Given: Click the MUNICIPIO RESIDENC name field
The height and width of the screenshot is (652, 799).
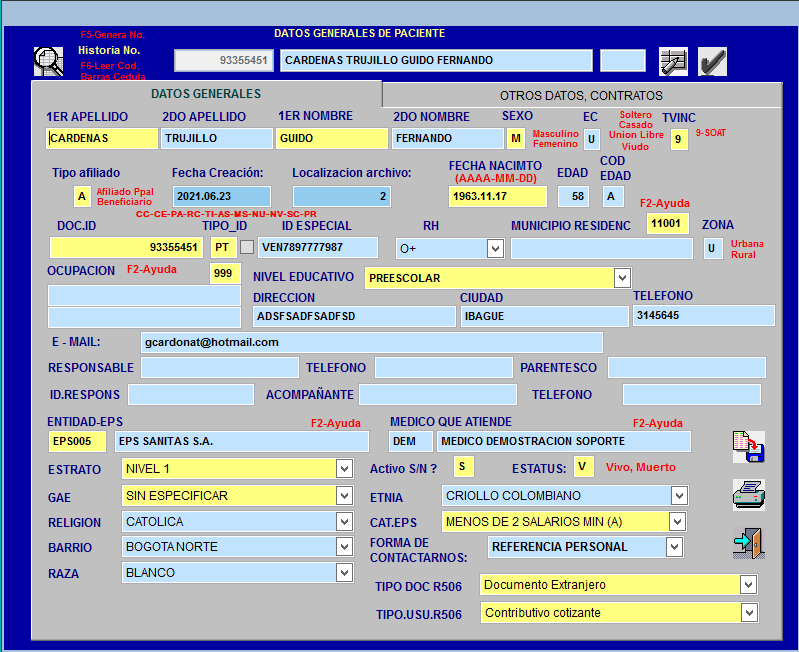Looking at the screenshot, I should click(x=602, y=249).
